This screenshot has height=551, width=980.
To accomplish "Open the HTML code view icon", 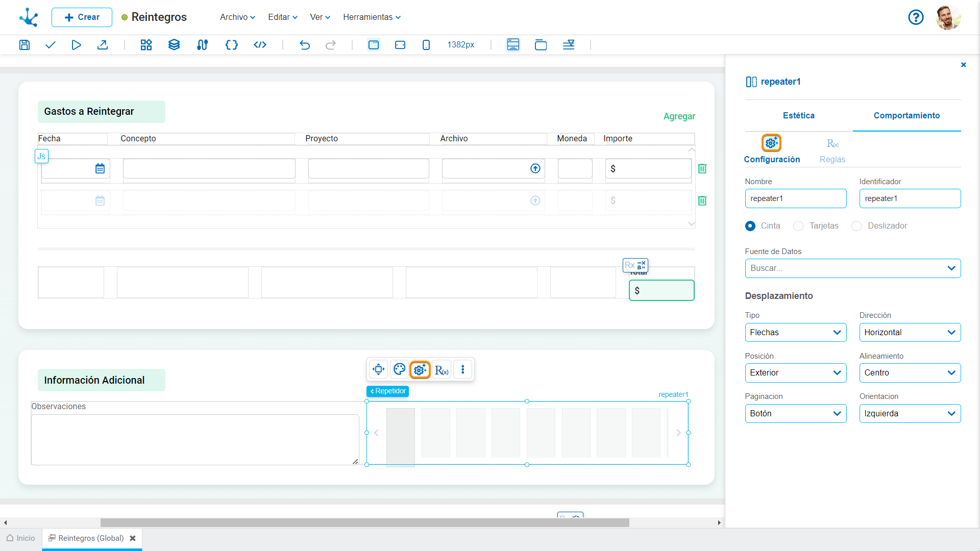I will (x=260, y=45).
